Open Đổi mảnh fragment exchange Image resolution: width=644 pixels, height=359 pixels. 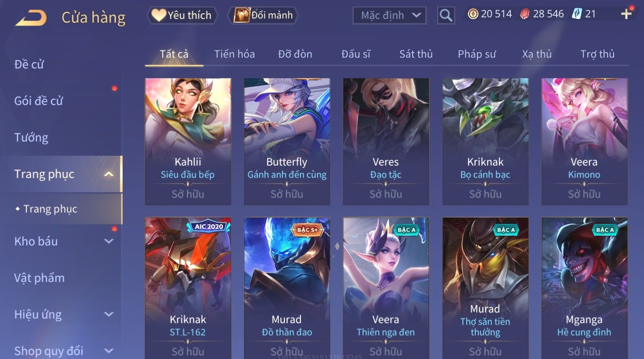click(264, 15)
